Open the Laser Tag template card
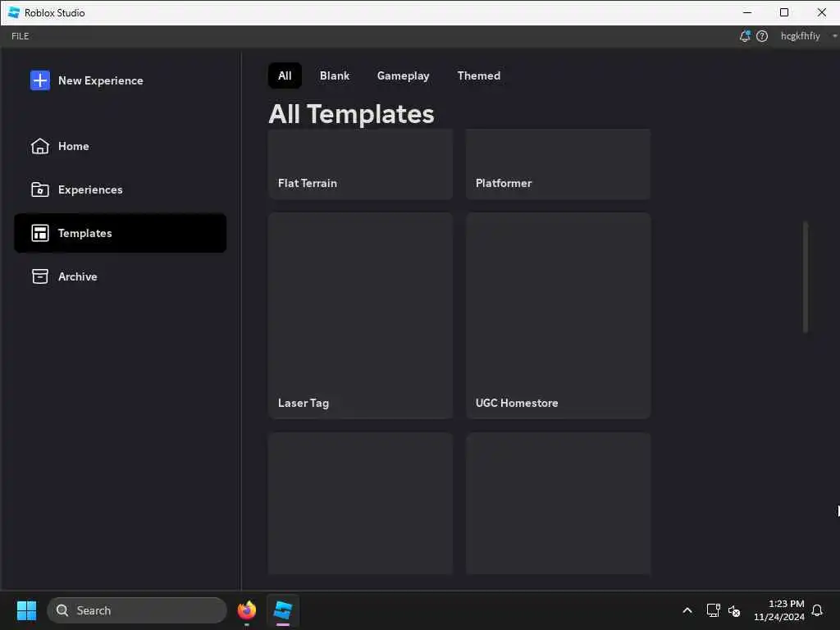The height and width of the screenshot is (630, 840). (361, 316)
